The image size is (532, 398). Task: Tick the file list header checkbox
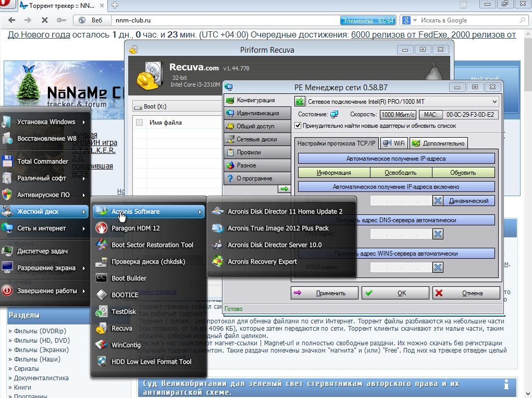pos(139,123)
